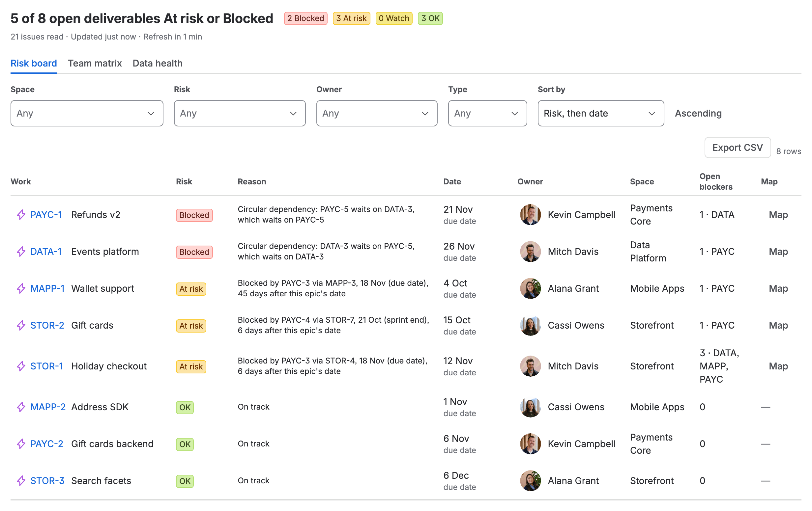Open the Sort by 'Risk, then date' dropdown
This screenshot has width=812, height=511.
pyautogui.click(x=600, y=113)
